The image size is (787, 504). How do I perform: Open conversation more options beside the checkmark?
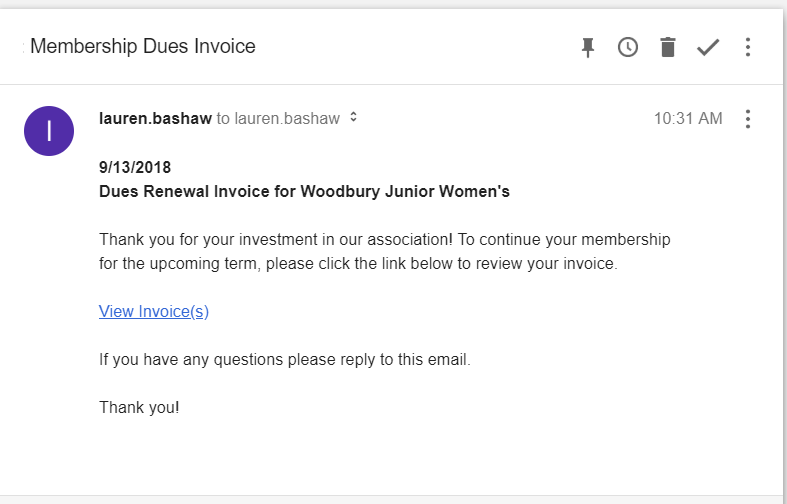pos(748,47)
